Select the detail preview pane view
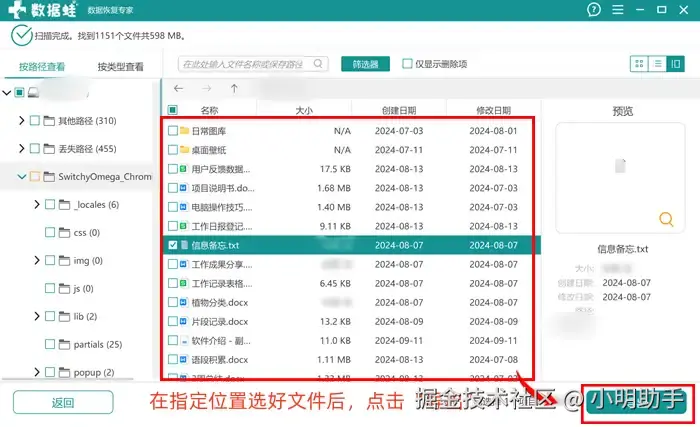Screen dimensions: 700x427 click(x=675, y=64)
